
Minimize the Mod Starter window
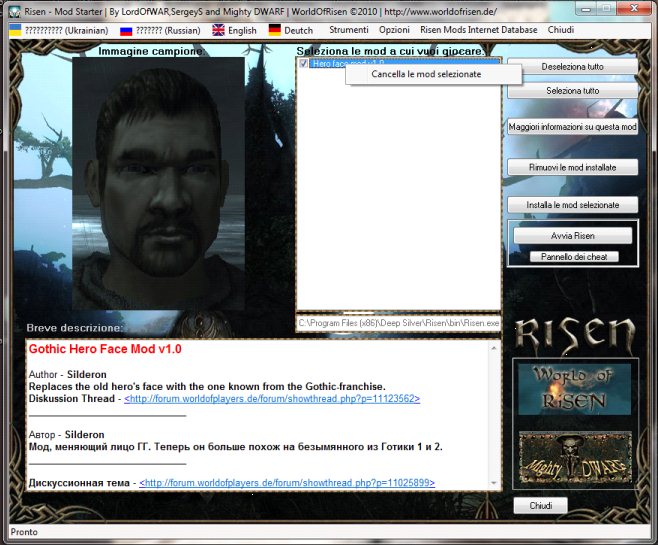587,9
